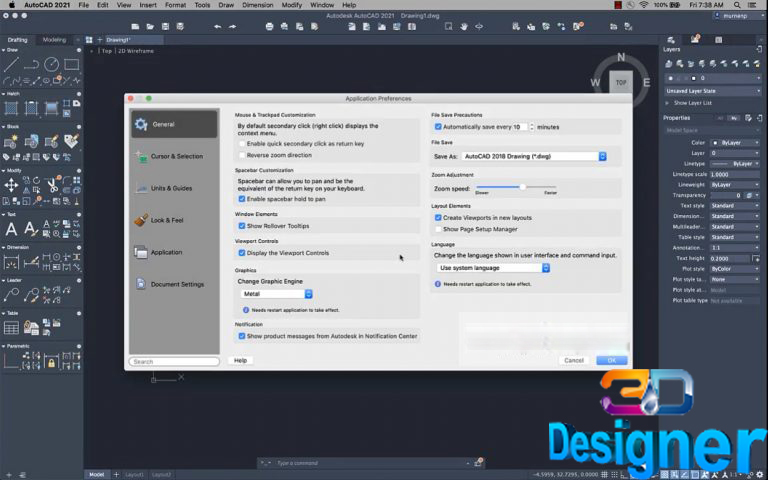The image size is (768, 480).
Task: Click the New drawing toolbar icon
Action: [x=135, y=26]
